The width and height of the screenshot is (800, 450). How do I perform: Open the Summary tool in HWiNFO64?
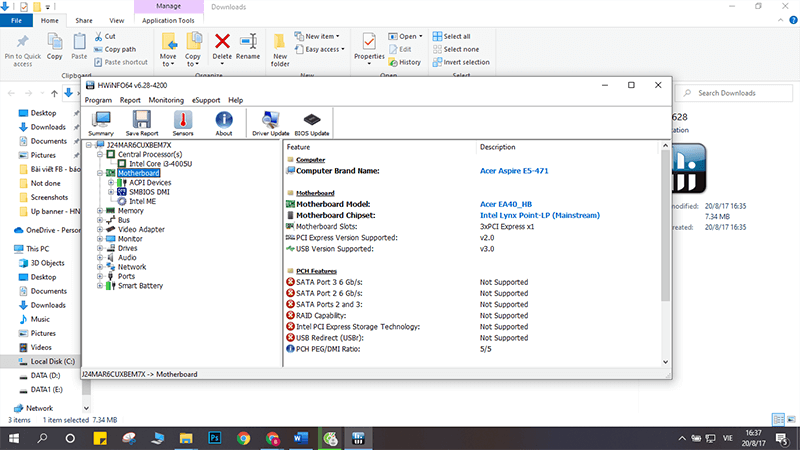click(x=101, y=123)
